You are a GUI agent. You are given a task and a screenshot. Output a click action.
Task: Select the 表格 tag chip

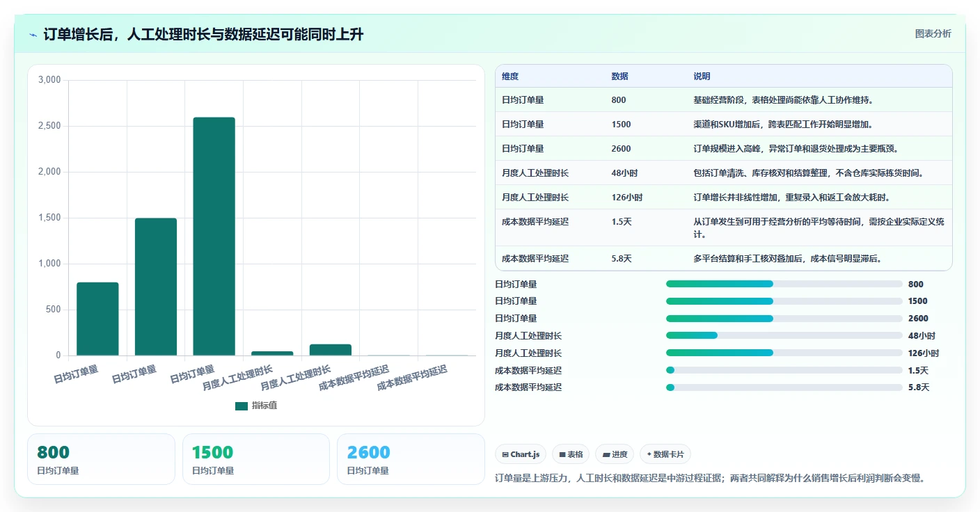[x=571, y=454]
